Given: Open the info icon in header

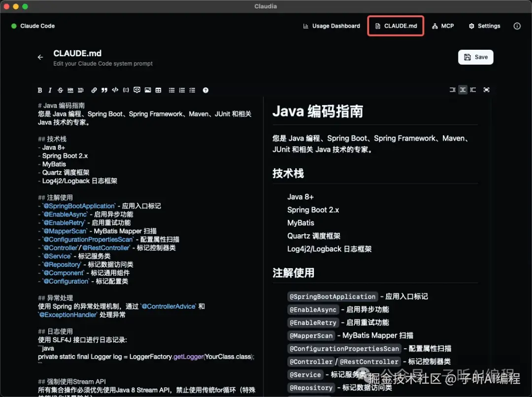Looking at the screenshot, I should click(x=517, y=26).
